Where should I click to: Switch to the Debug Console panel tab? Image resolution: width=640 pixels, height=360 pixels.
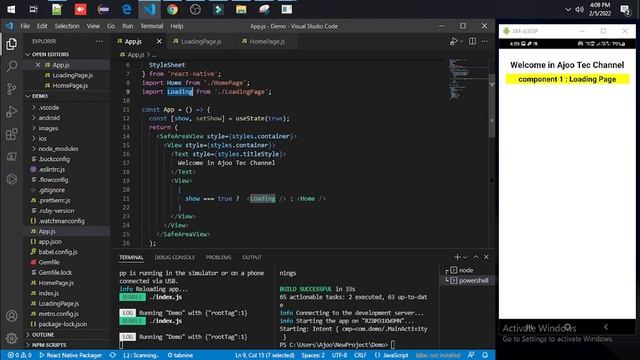[174, 258]
